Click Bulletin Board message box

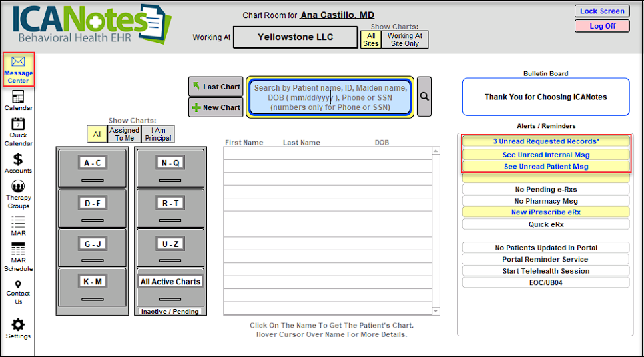pyautogui.click(x=546, y=97)
